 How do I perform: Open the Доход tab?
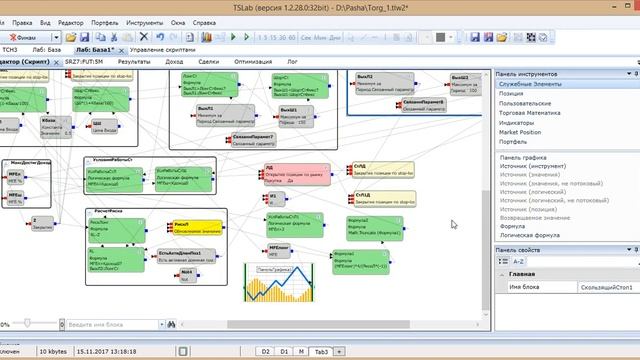[x=174, y=62]
